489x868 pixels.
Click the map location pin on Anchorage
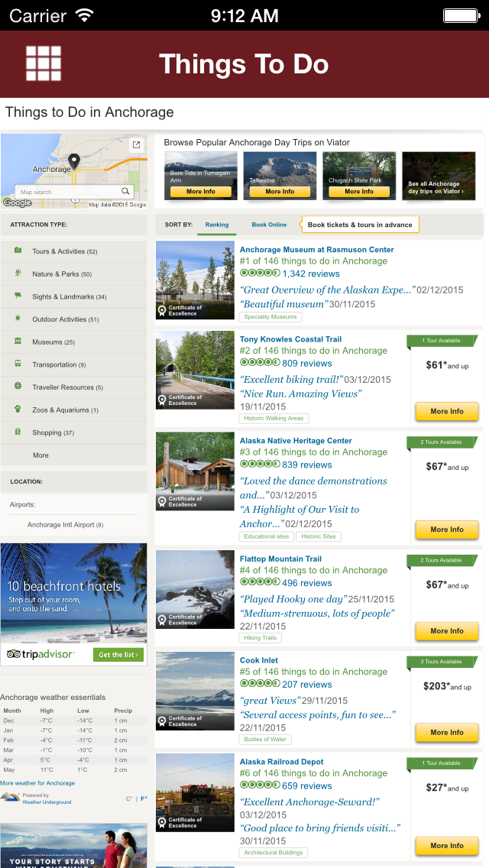pyautogui.click(x=74, y=162)
